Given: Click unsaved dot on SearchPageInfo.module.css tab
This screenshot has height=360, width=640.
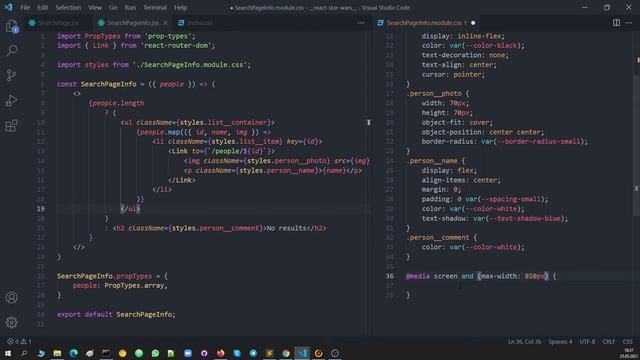Looking at the screenshot, I should tap(473, 23).
